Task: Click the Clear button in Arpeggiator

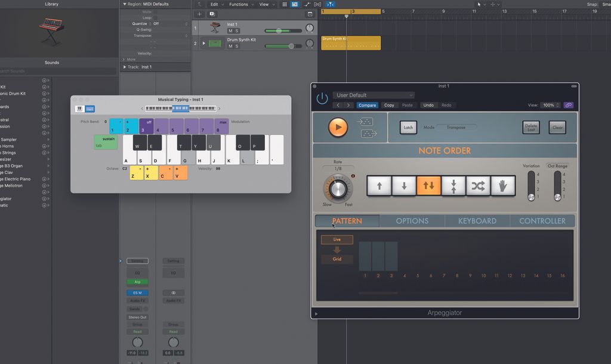Action: pyautogui.click(x=557, y=127)
